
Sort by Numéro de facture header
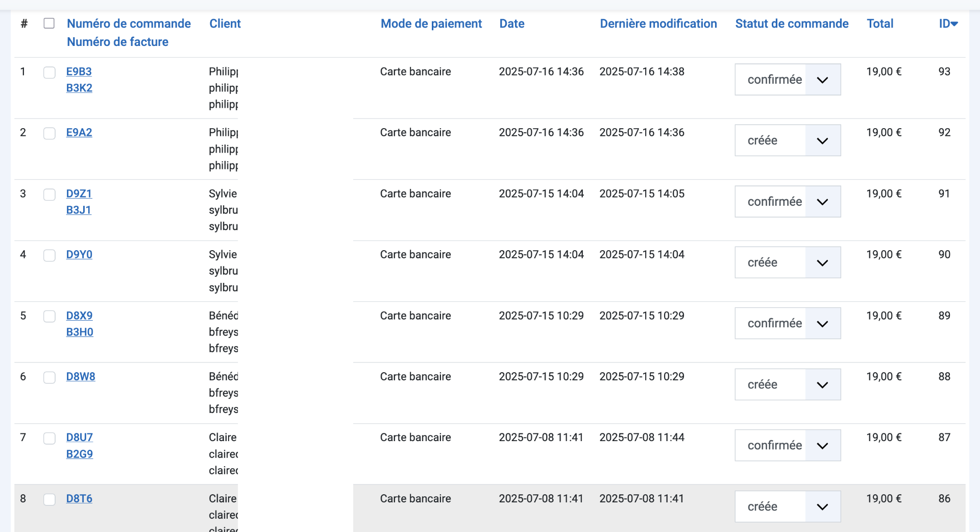point(117,42)
